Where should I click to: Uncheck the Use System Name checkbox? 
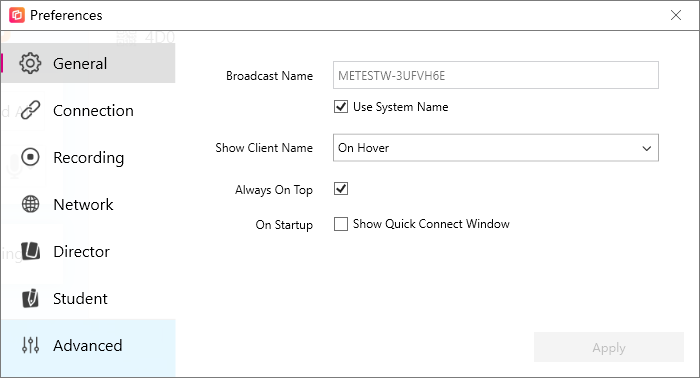[341, 107]
